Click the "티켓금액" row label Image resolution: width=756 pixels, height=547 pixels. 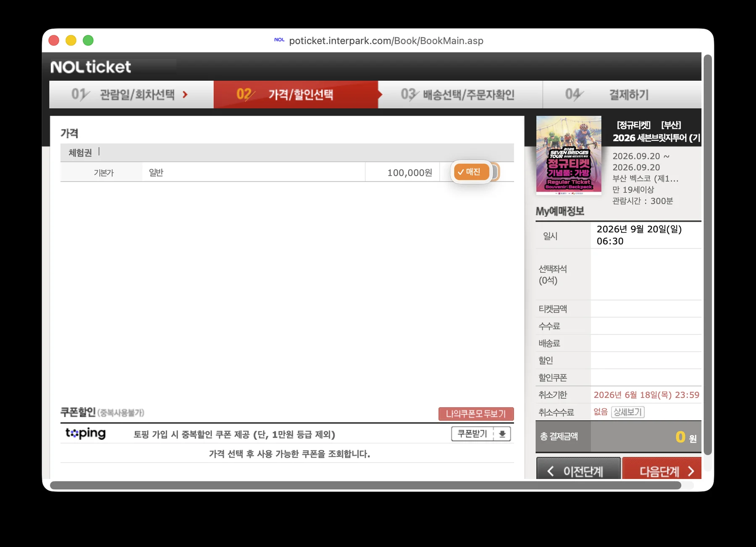(x=553, y=309)
